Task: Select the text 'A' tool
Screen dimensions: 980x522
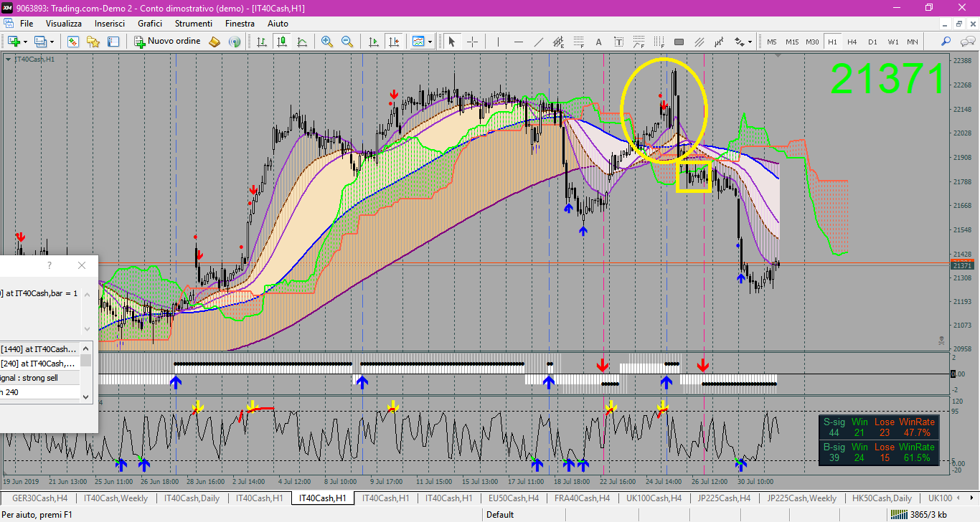Action: 599,42
